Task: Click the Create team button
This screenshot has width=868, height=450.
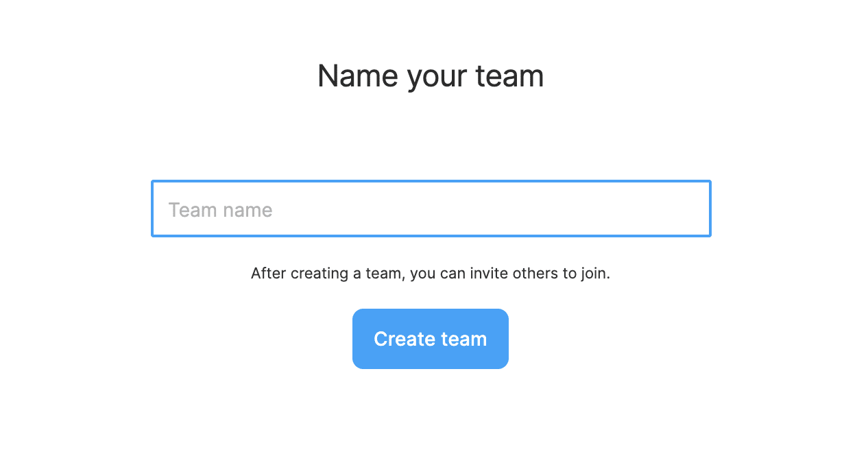Action: 430,339
